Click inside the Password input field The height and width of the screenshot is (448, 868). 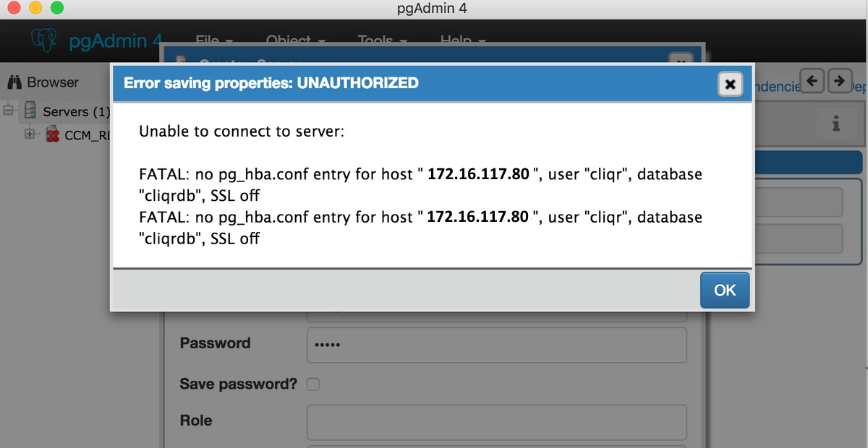[x=496, y=345]
